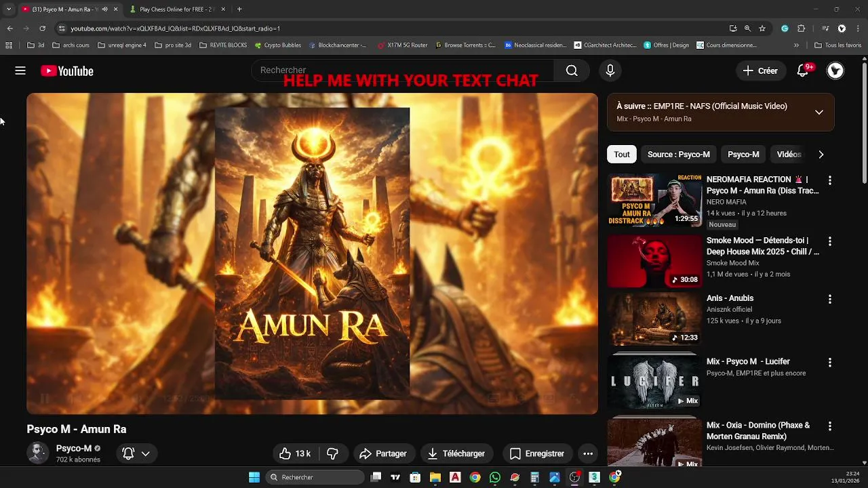Screen dimensions: 868x488
Task: Click the YouTube Rechercher search field
Action: (x=403, y=70)
